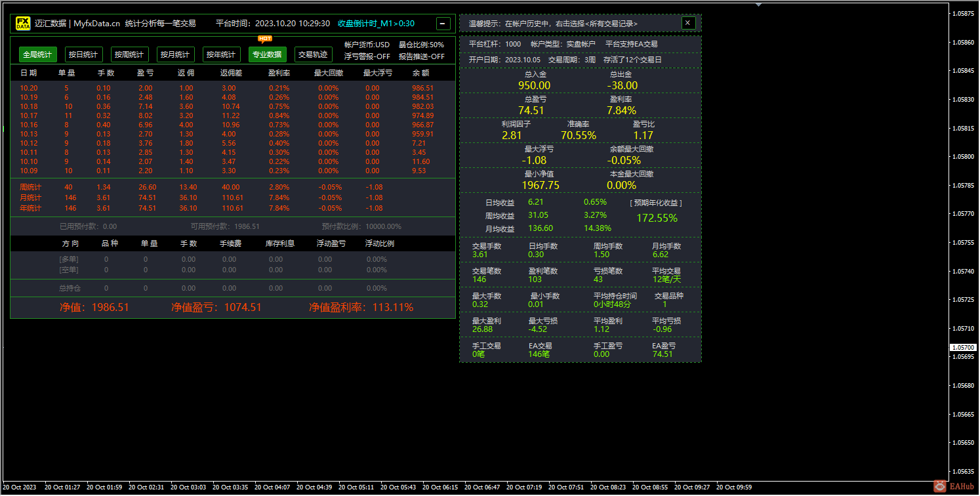This screenshot has width=980, height=496.
Task: Click the FX DATA logo icon
Action: pyautogui.click(x=23, y=24)
